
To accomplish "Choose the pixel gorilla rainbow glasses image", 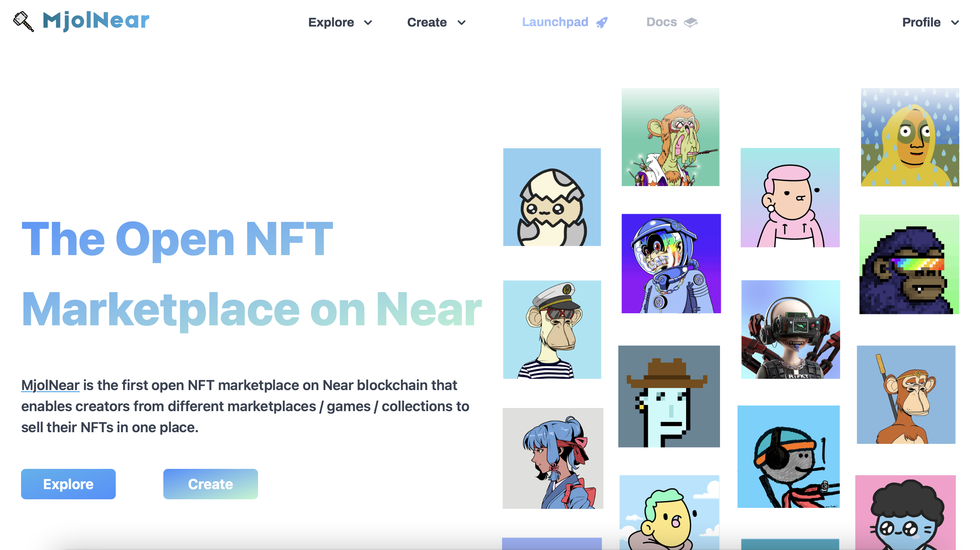I will coord(909,264).
